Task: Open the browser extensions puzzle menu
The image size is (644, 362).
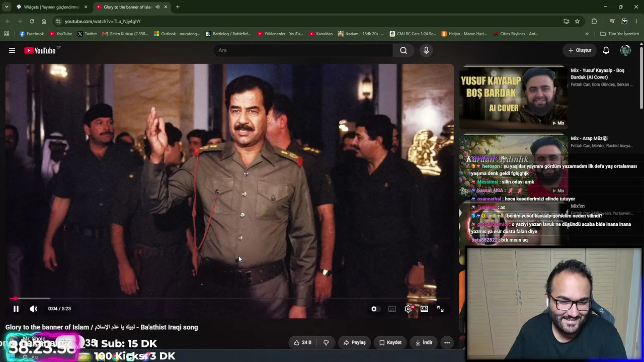Action: click(x=594, y=21)
